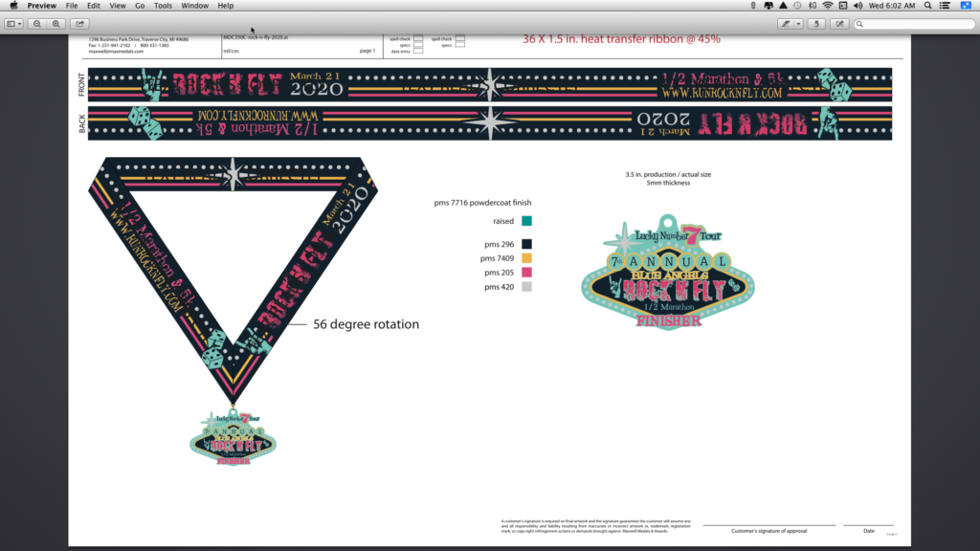Click the Rotate button in toolbar
Viewport: 980px width, 551px height.
click(816, 24)
